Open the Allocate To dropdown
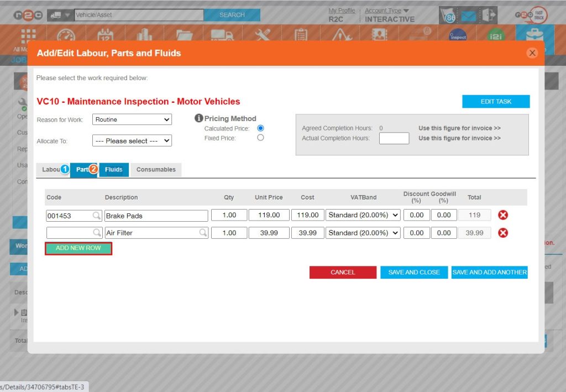 pos(132,140)
